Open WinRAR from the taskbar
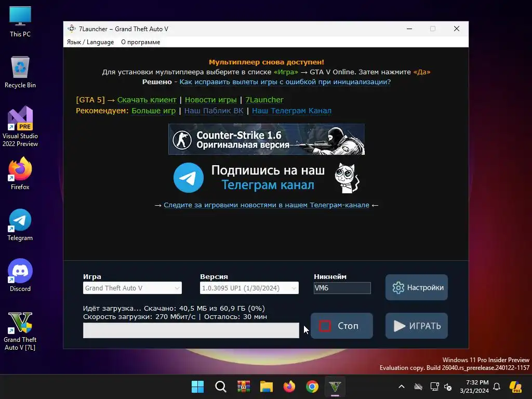This screenshot has width=532, height=399. (x=244, y=387)
